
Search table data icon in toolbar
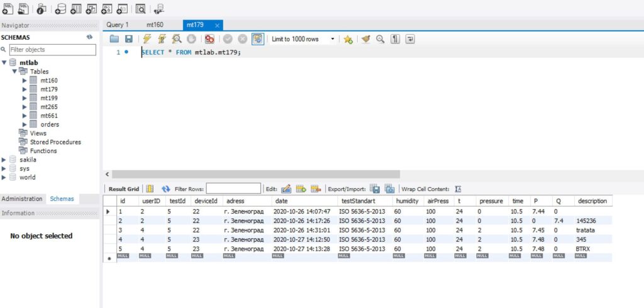[140, 8]
